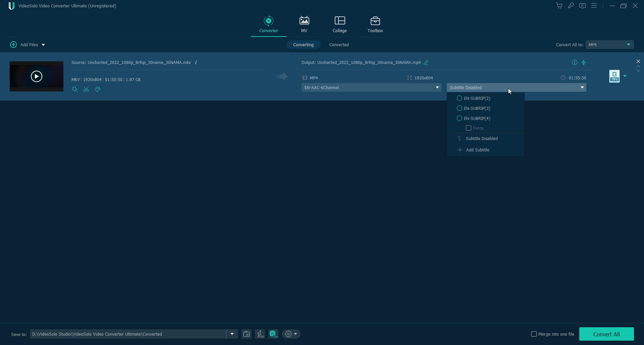Image resolution: width=644 pixels, height=345 pixels.
Task: Tick the Force subtitle checkbox
Action: tap(469, 128)
